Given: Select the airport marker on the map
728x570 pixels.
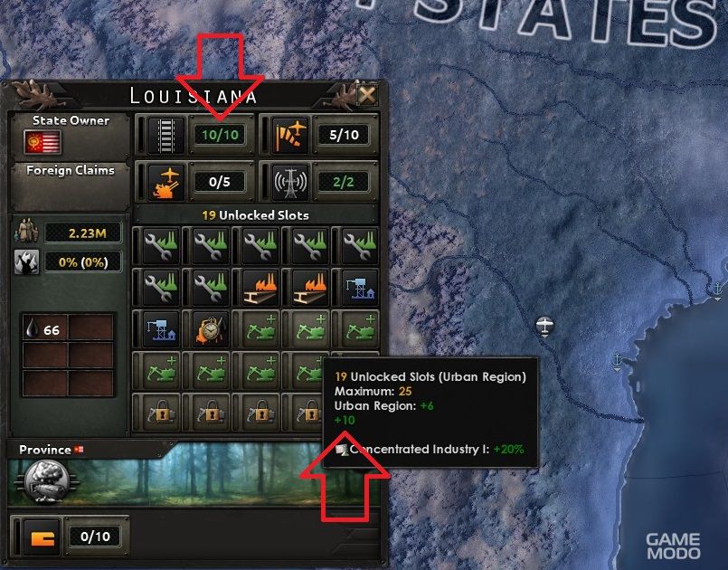Looking at the screenshot, I should point(544,326).
